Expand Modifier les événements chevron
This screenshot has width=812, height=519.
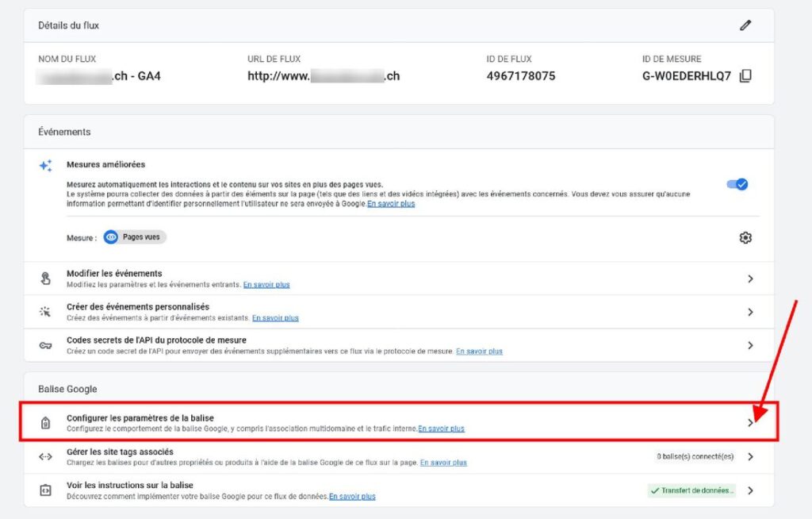pos(750,279)
